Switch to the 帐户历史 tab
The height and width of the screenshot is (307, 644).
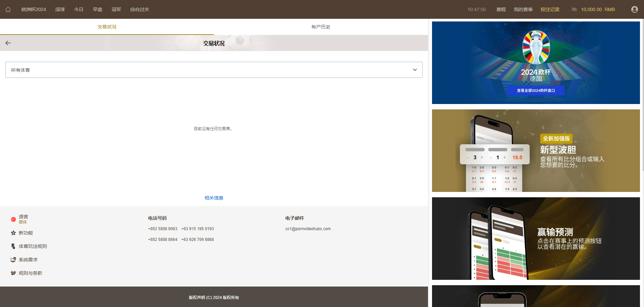point(321,27)
